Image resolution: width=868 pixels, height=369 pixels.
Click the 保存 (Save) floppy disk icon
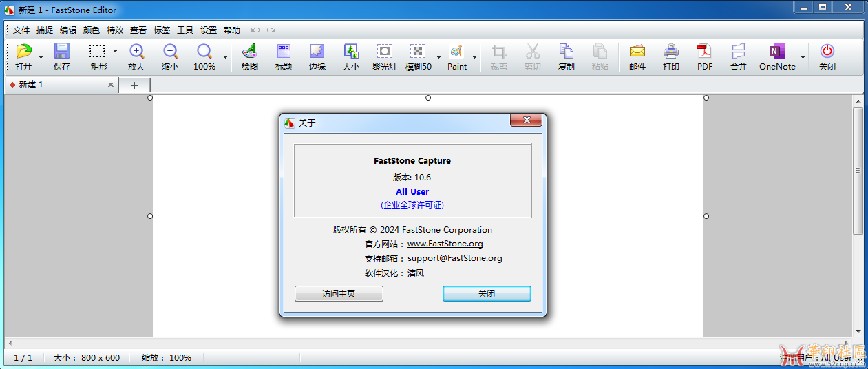[62, 51]
